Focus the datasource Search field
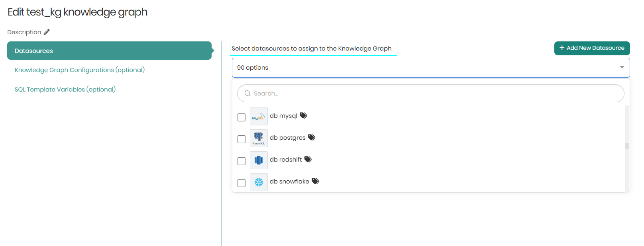Viewport: 644px width, 246px height. (434, 94)
